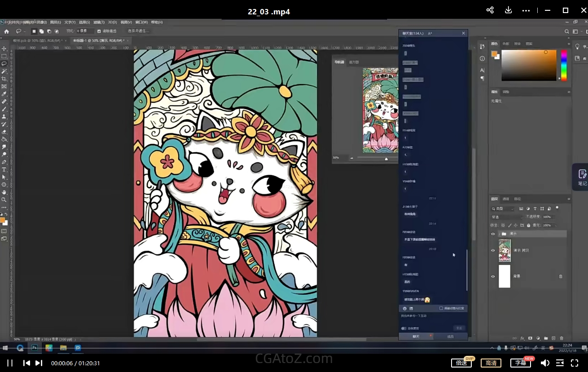Select the Zoom tool in toolbar
Viewport: 588px width, 372px height.
4,199
